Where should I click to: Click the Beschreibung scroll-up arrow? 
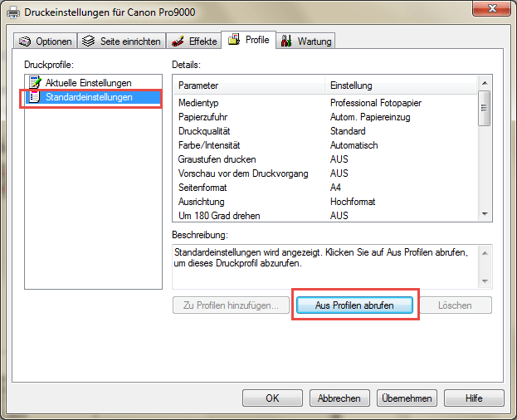coord(485,253)
